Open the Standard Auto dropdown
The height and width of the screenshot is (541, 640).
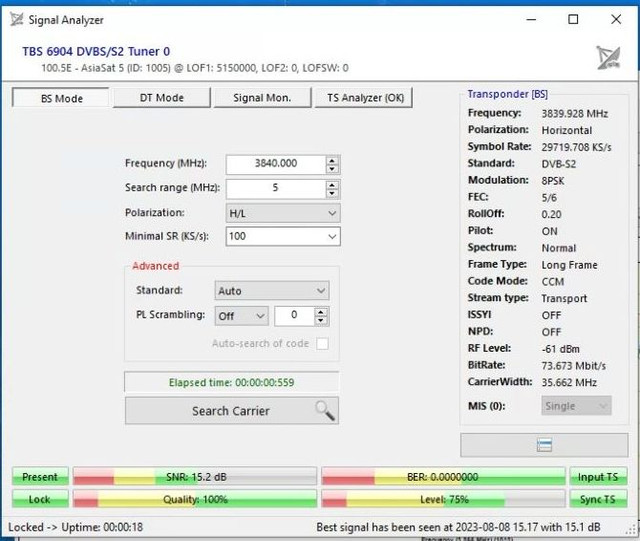(272, 291)
